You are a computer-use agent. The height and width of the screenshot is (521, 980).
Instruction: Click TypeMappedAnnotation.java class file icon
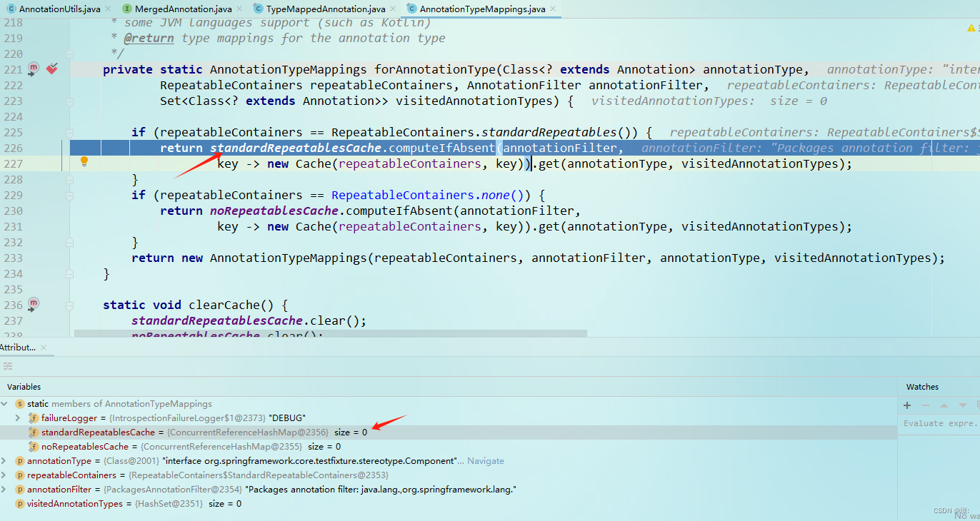pyautogui.click(x=259, y=9)
